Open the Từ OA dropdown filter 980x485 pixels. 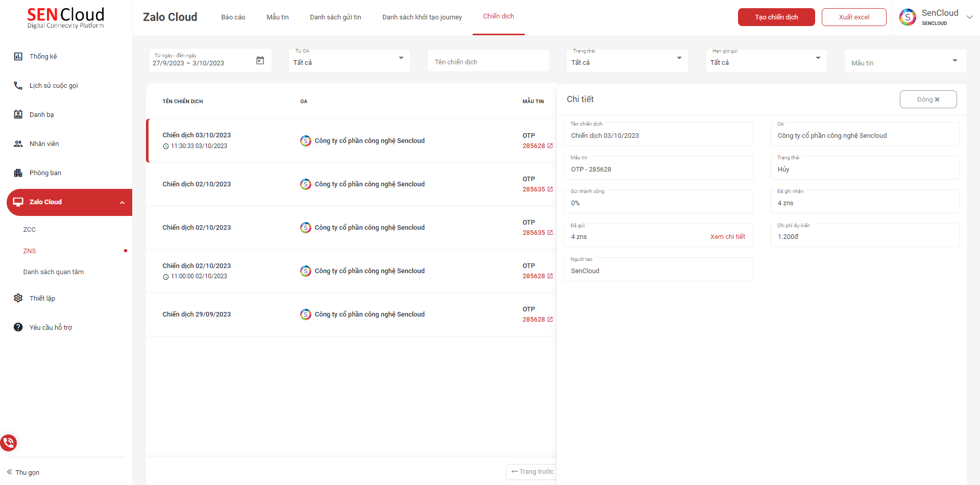point(401,58)
